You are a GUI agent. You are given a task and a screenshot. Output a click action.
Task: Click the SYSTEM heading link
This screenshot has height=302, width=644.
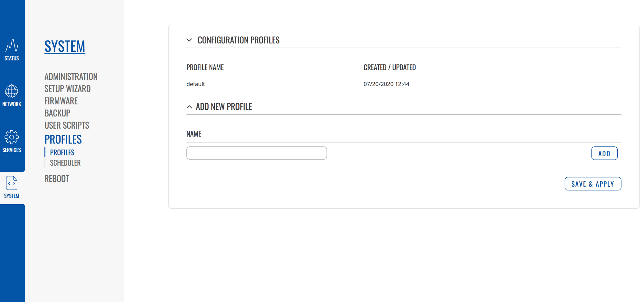tap(65, 46)
